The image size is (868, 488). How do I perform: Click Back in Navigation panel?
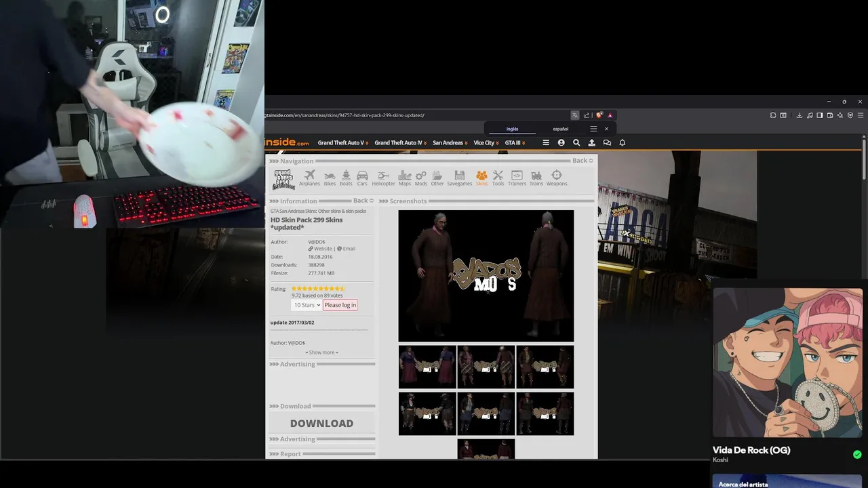pos(583,161)
